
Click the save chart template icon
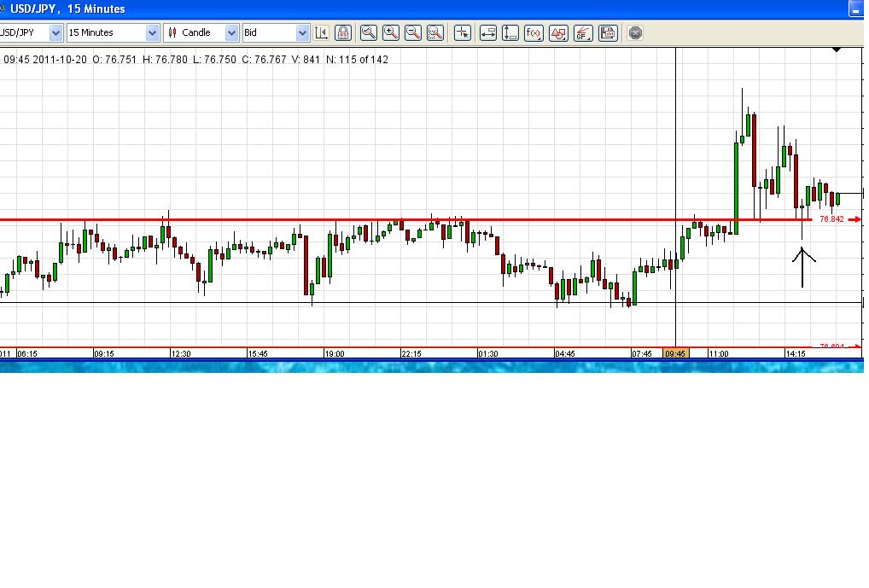pos(608,32)
